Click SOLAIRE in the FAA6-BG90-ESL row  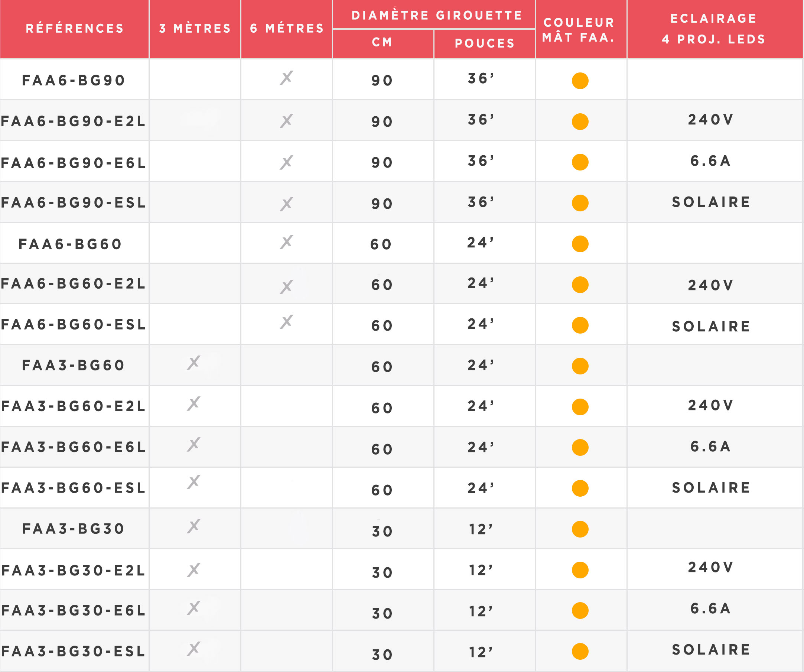click(712, 202)
